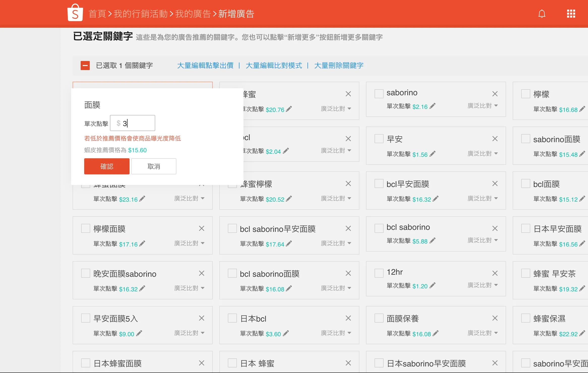Check the 日本bcl keyword box
The width and height of the screenshot is (588, 373).
pos(232,318)
